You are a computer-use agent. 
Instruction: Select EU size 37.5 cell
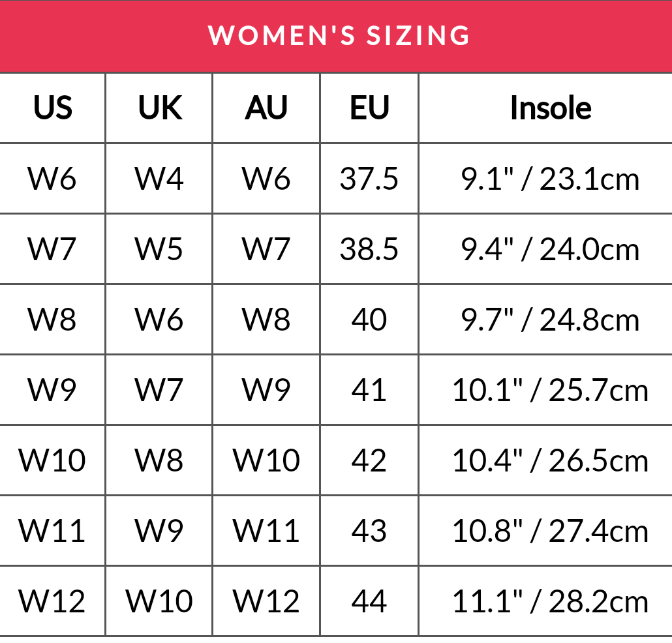click(369, 179)
